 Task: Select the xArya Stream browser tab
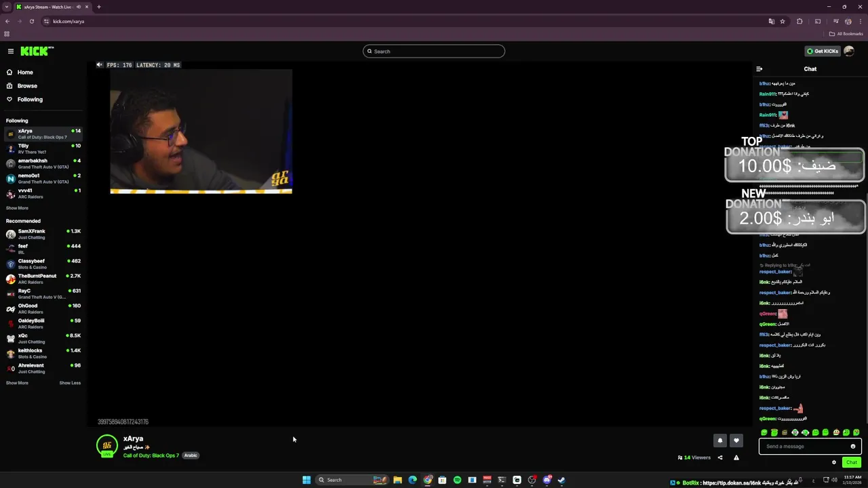click(x=53, y=7)
